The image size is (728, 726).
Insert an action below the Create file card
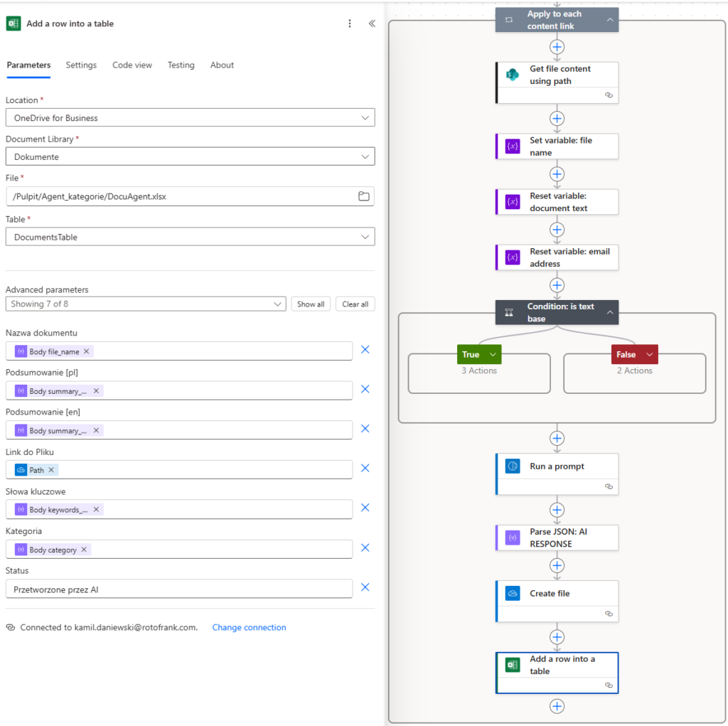click(x=557, y=637)
